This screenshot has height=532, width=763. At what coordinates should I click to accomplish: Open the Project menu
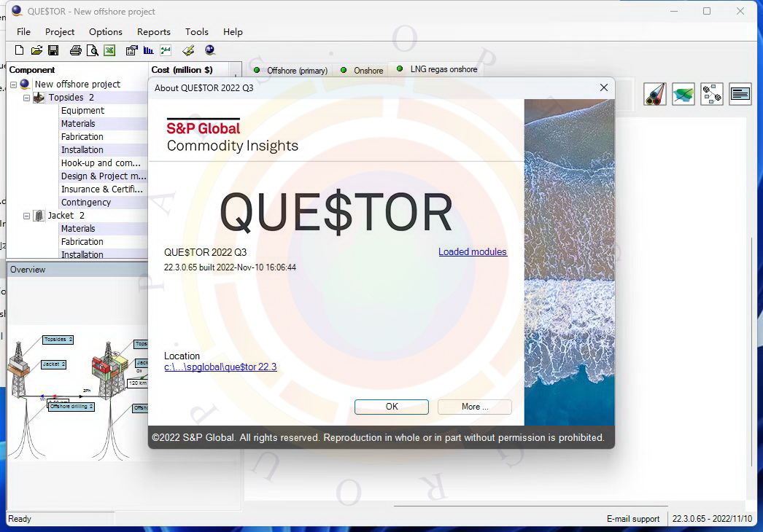(60, 31)
